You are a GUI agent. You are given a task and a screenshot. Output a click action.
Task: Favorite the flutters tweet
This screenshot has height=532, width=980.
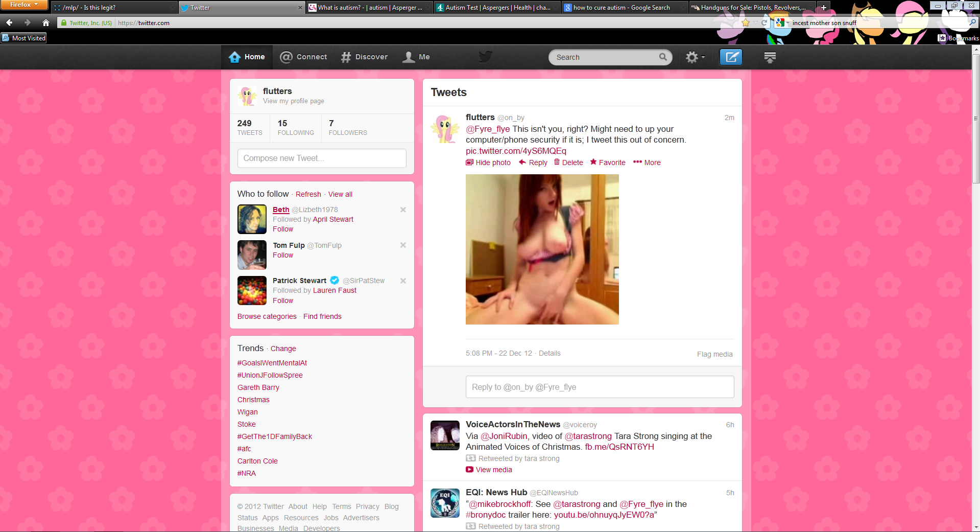tap(608, 163)
